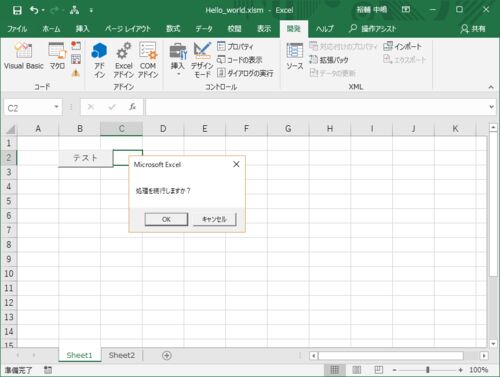Open the 挿入 controls toolbox

(x=178, y=59)
